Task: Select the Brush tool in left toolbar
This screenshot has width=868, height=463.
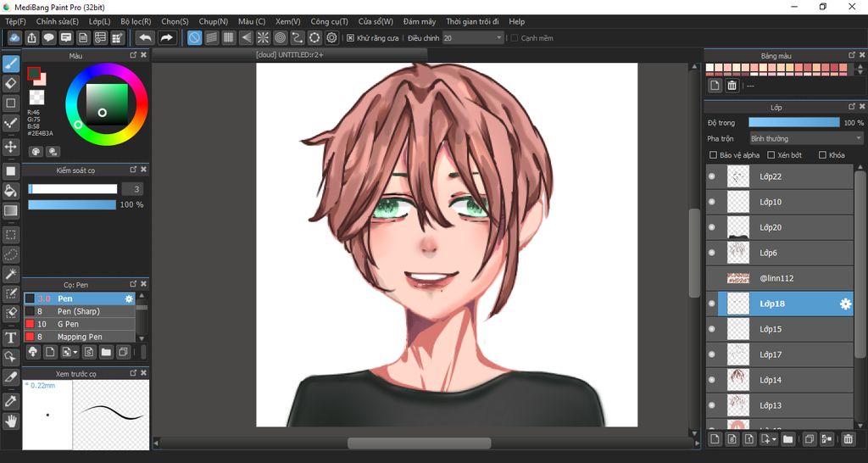Action: [x=10, y=64]
